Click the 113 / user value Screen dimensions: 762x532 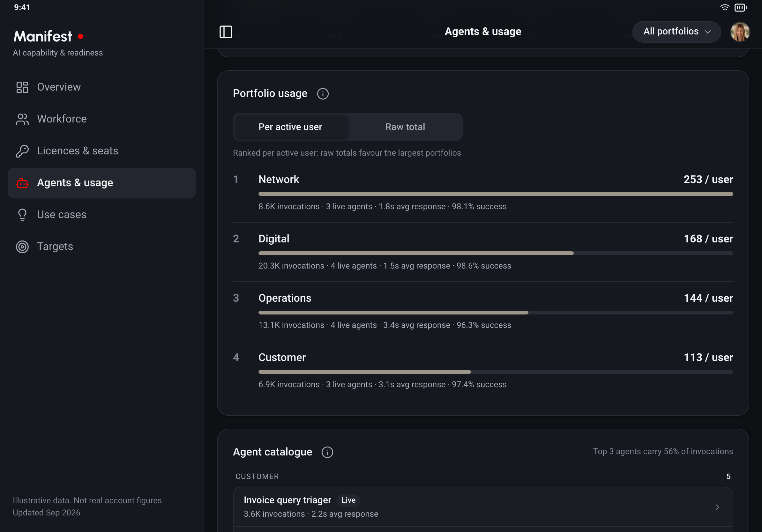(708, 358)
